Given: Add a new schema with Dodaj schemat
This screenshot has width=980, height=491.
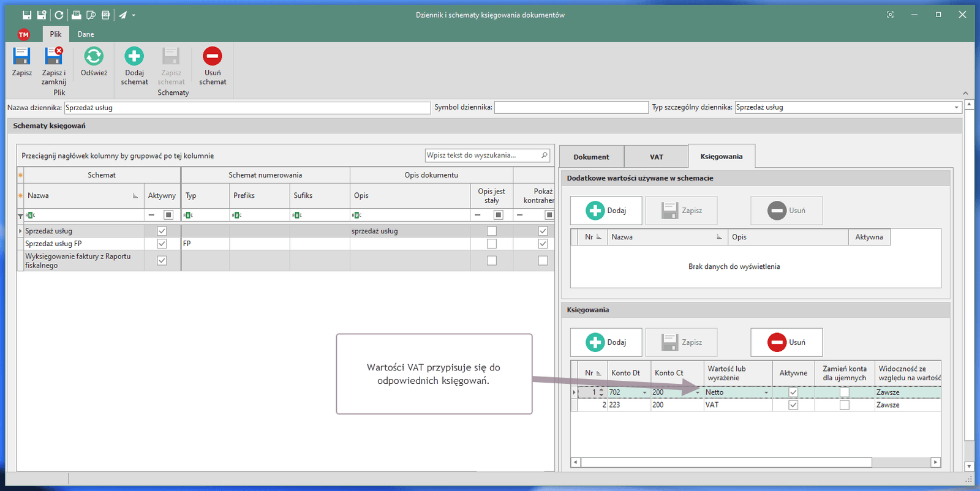Looking at the screenshot, I should [134, 57].
